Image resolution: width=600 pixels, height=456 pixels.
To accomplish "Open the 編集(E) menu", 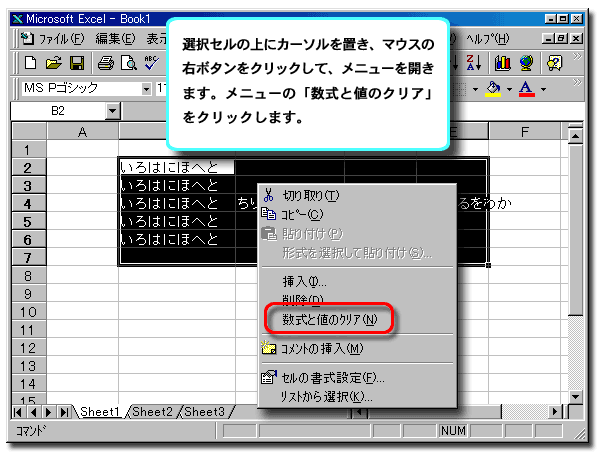I will pos(115,39).
